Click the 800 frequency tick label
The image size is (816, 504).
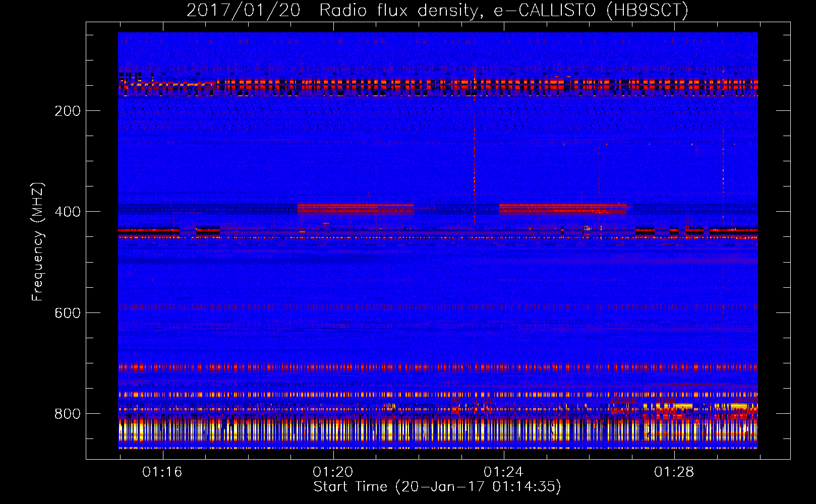pos(68,414)
